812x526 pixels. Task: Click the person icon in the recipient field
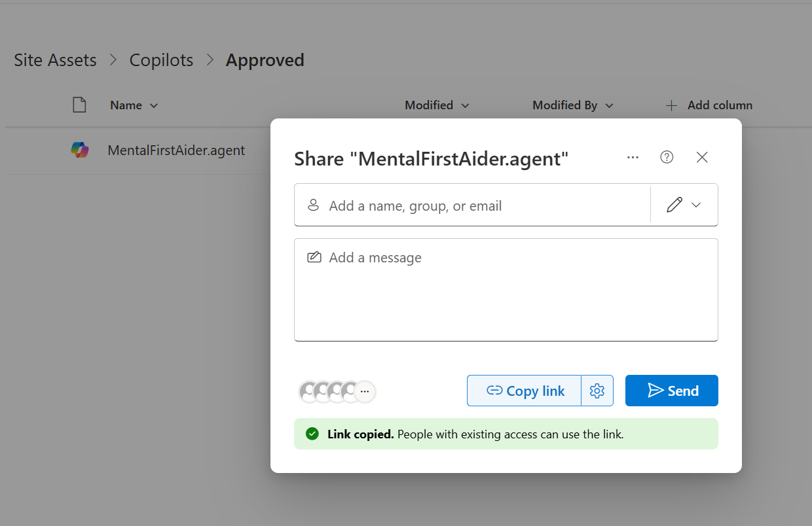coord(313,205)
